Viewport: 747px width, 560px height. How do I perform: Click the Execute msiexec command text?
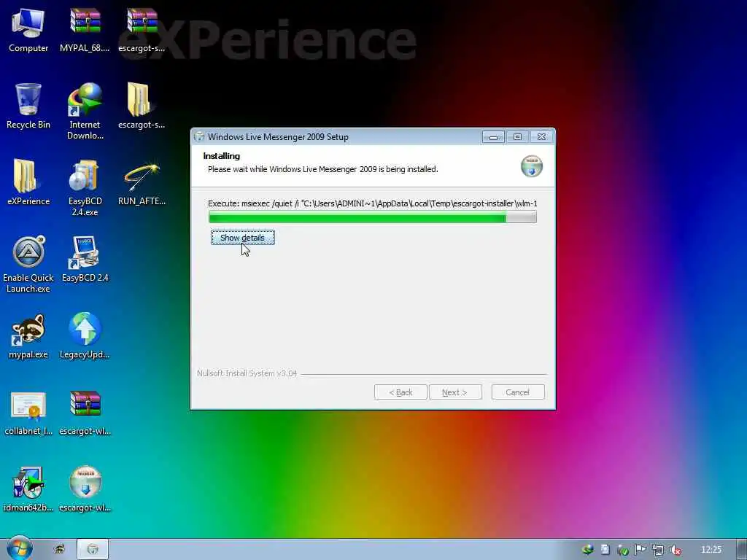(x=373, y=203)
